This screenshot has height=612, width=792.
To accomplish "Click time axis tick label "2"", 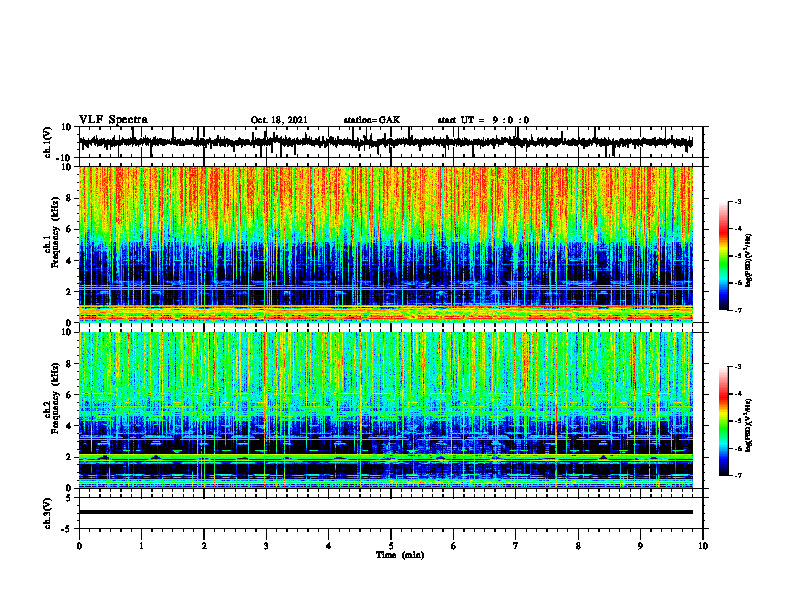I will (x=204, y=546).
